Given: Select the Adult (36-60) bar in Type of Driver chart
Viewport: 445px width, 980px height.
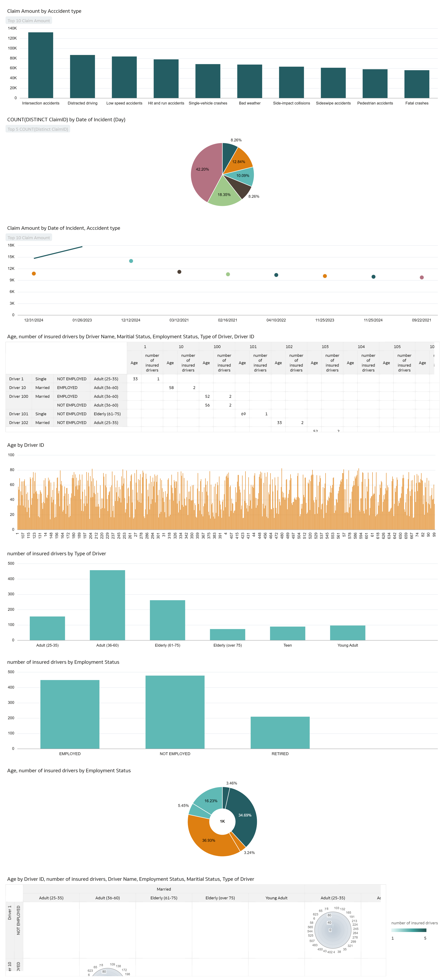Looking at the screenshot, I should [107, 605].
